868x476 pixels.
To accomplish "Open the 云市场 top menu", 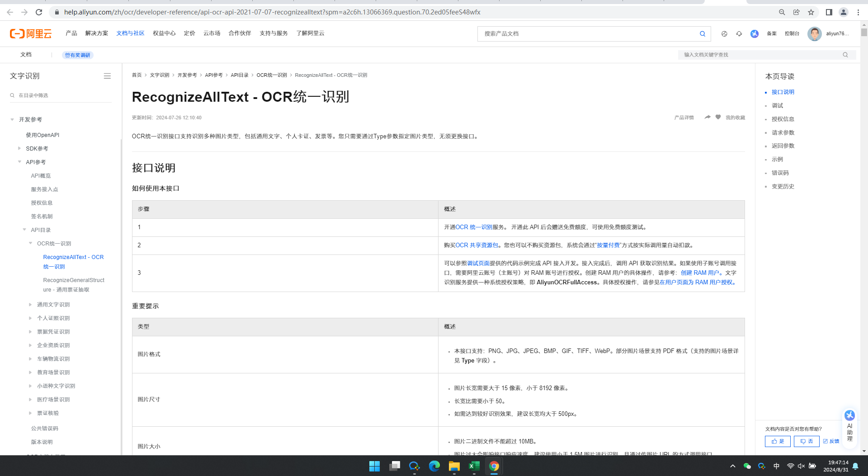I will [x=212, y=33].
